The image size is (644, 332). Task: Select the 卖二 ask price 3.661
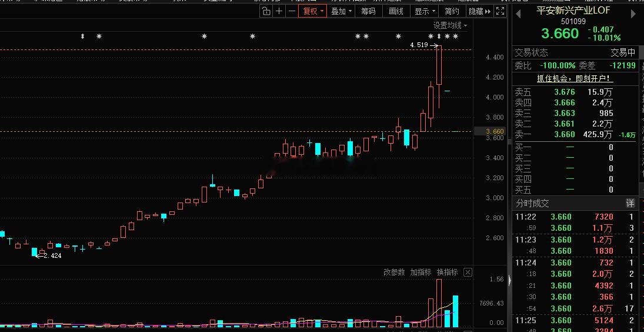click(x=565, y=124)
